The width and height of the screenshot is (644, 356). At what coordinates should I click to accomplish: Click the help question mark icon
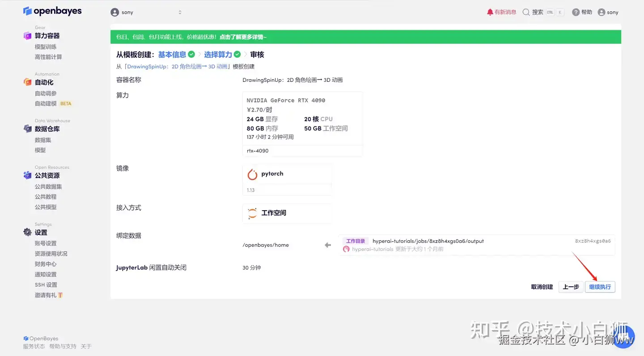(x=576, y=13)
